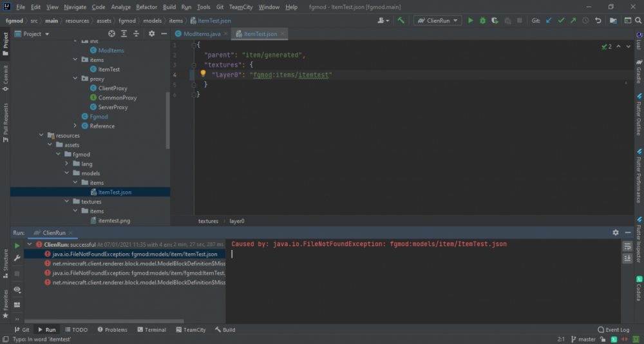Screen dimensions: 644x344
Task: Open the Favorites tool window
Action: (5, 304)
